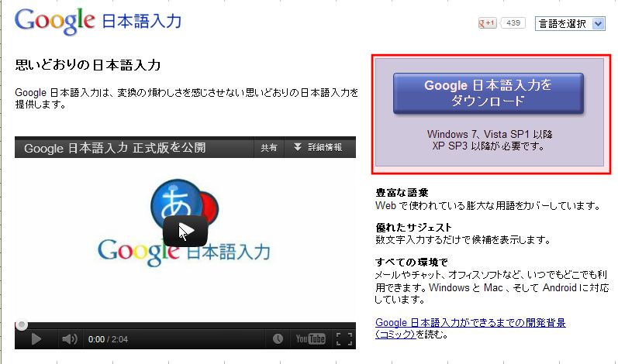Image resolution: width=618 pixels, height=364 pixels.
Task: Click 共有 share in video header
Action: 269,148
